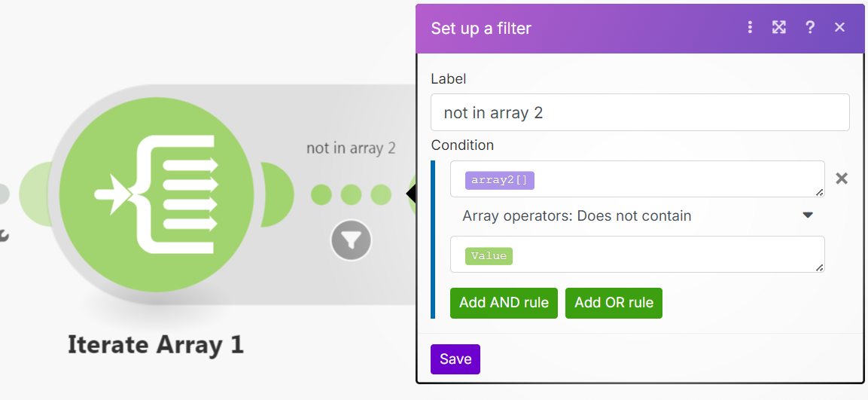Click the Iterate Array 1 module name text
The width and height of the screenshot is (868, 400).
(156, 344)
